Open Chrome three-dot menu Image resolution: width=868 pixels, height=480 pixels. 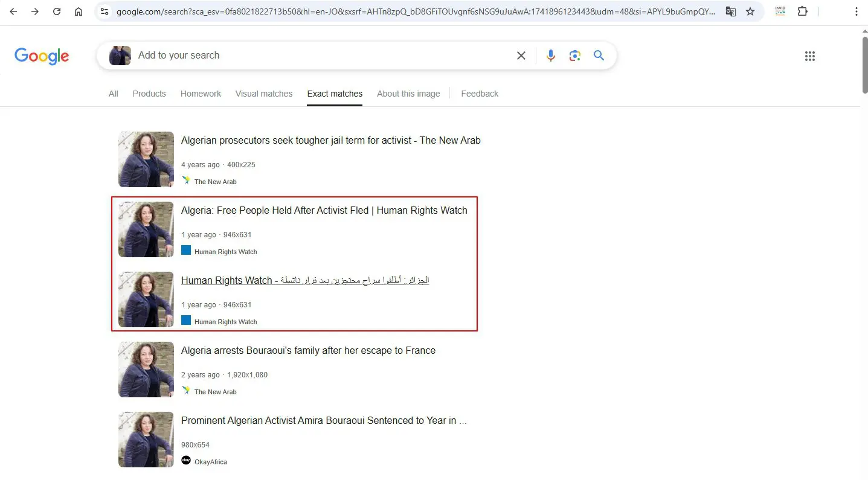856,11
